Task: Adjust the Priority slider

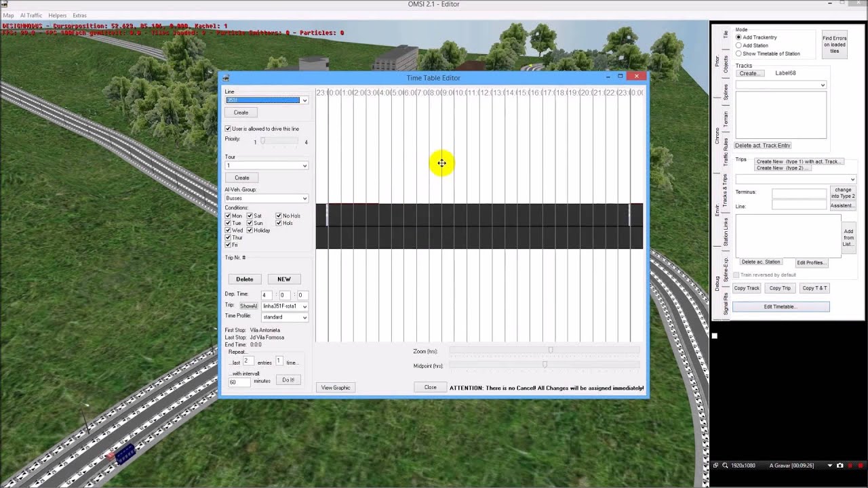Action: click(x=279, y=141)
